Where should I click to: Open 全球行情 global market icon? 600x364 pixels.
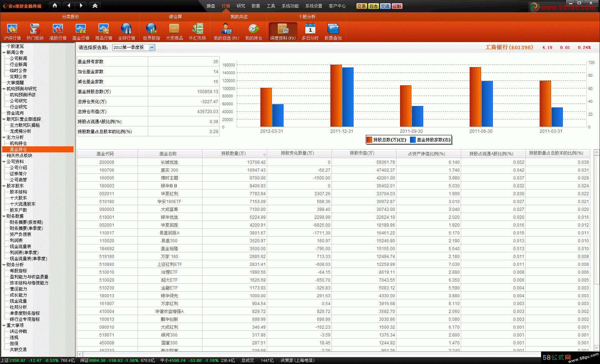click(126, 31)
